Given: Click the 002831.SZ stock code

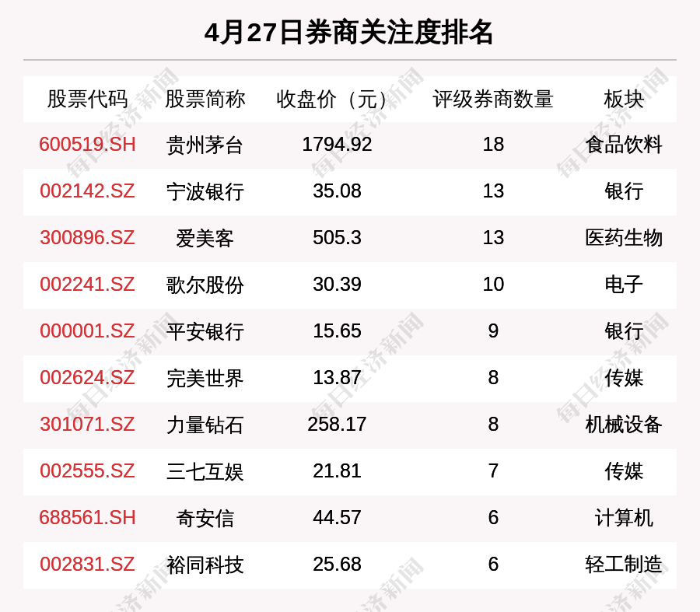Looking at the screenshot, I should (x=87, y=565).
